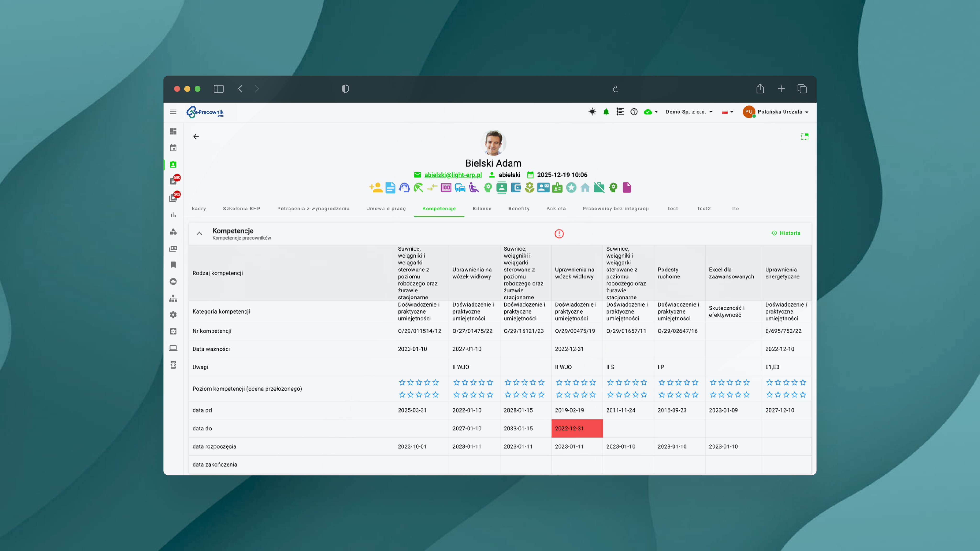This screenshot has width=980, height=551.
Task: Click the bus and car commute icon
Action: [x=460, y=187]
